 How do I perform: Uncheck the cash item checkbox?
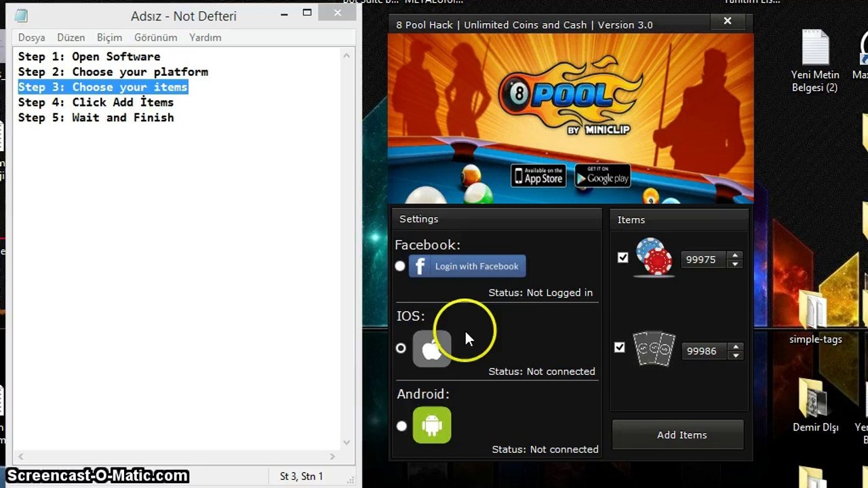(619, 347)
